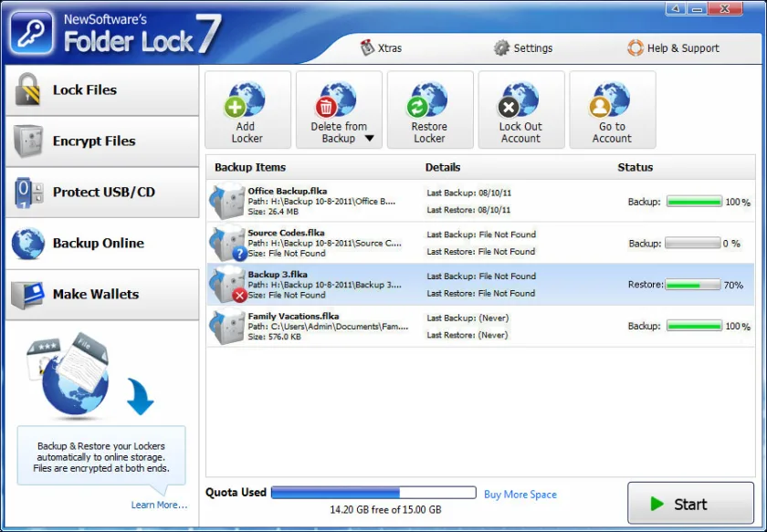
Task: Click the Go to Account icon
Action: [610, 99]
